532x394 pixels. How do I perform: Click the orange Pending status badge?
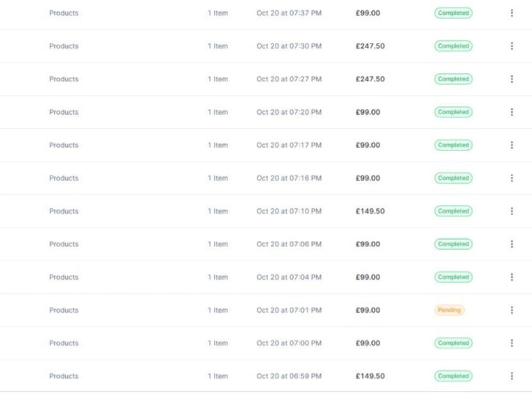[x=449, y=310]
